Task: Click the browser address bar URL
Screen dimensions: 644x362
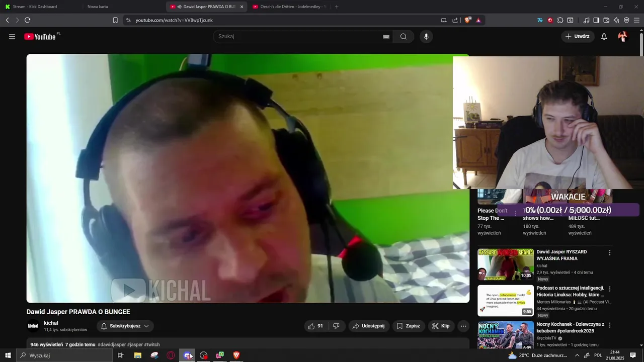Action: (x=174, y=20)
